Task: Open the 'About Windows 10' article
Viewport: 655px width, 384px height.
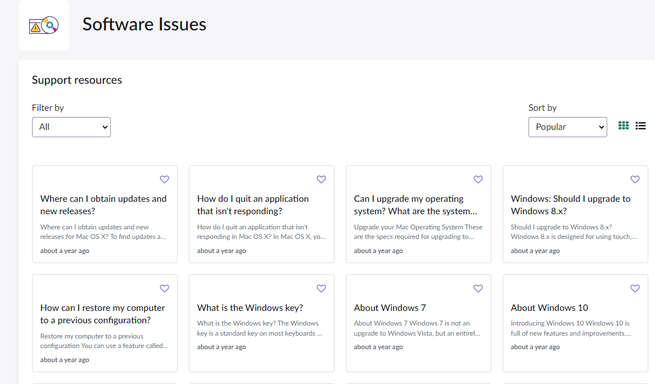Action: (x=549, y=308)
